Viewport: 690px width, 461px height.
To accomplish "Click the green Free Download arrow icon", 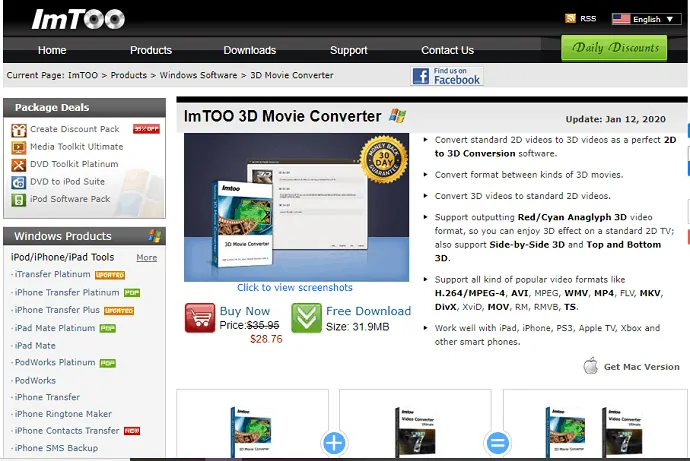I will 306,318.
